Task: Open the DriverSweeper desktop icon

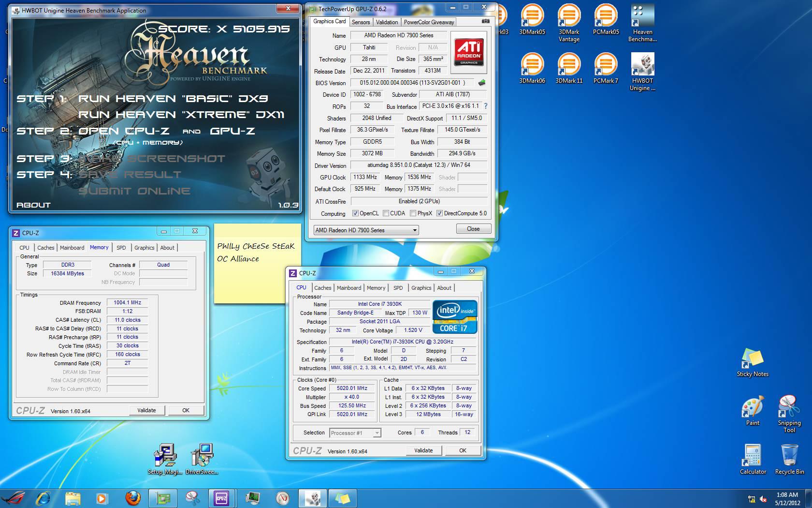Action: pos(202,460)
